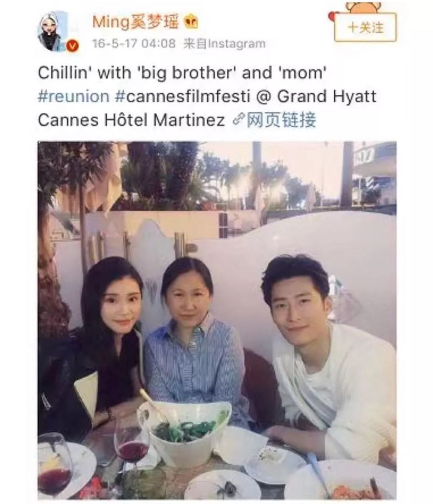Click the orange verified V badge
Image resolution: width=433 pixels, height=504 pixels.
pyautogui.click(x=72, y=46)
